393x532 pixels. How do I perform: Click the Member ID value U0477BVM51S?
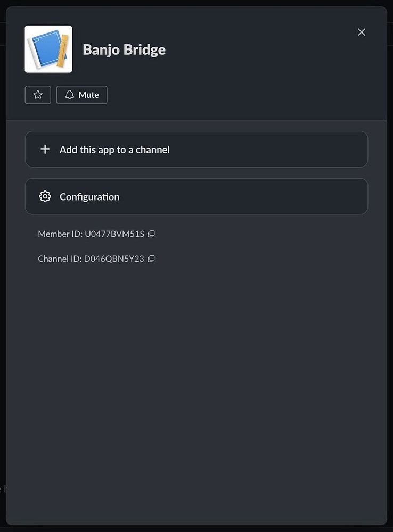[x=114, y=234]
